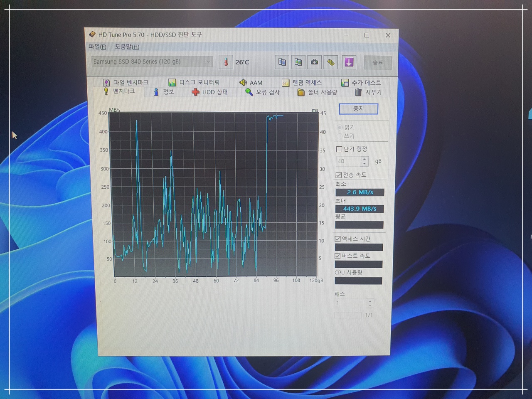The height and width of the screenshot is (399, 532).
Task: Click the pass progress bar near 1/1
Action: (348, 315)
